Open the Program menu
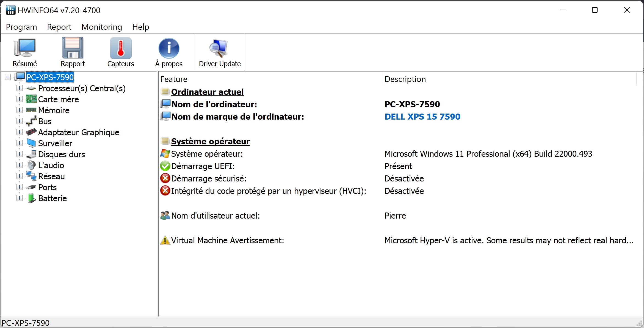The image size is (644, 328). [x=21, y=27]
